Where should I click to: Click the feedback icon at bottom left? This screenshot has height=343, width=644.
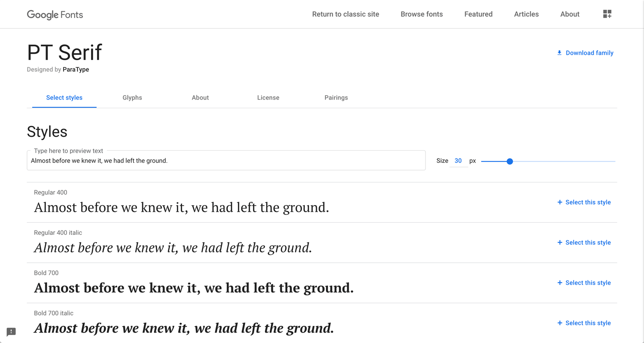(x=11, y=331)
